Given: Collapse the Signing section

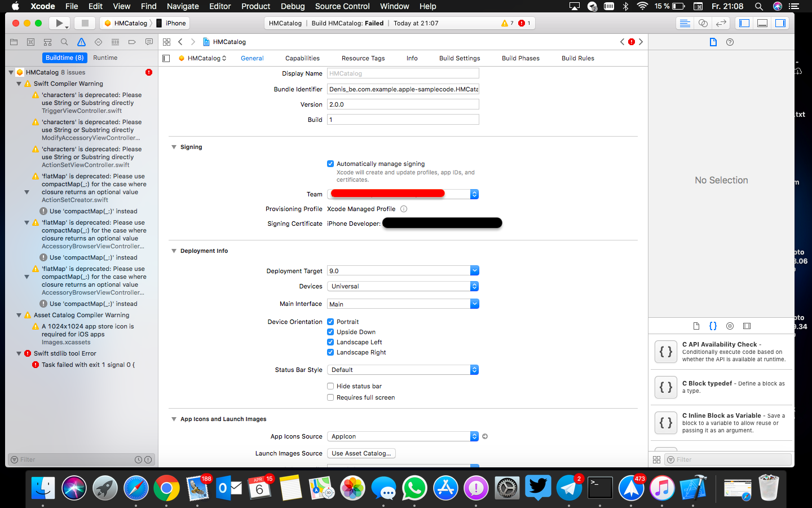Looking at the screenshot, I should (174, 147).
